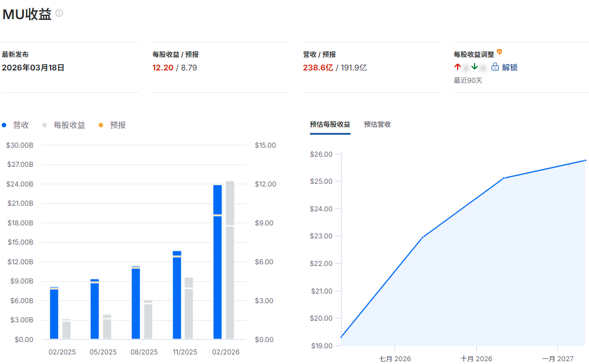Click the gray EPS bar for 08/2025
The height and width of the screenshot is (364, 589).
148,319
